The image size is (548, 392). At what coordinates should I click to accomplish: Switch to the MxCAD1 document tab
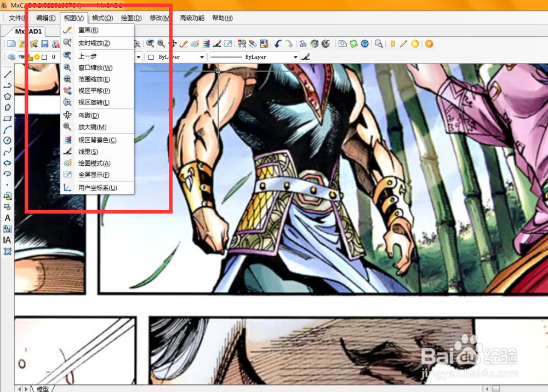(28, 31)
